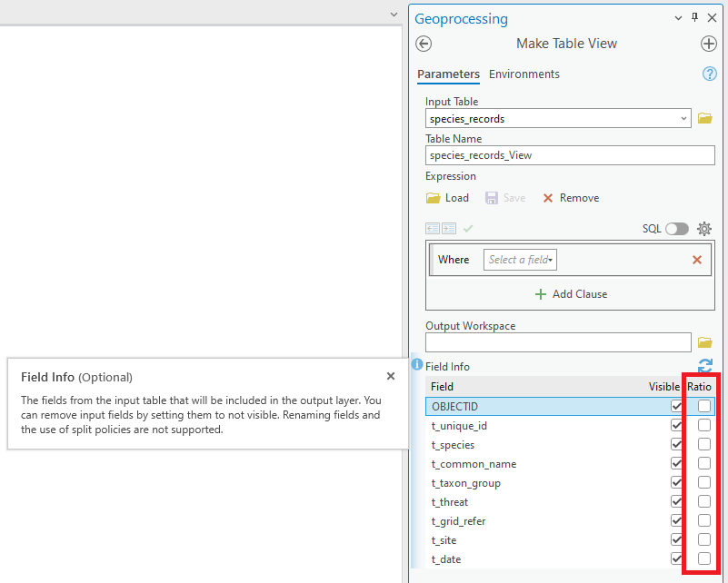Edit the Table Name input field

coord(570,155)
